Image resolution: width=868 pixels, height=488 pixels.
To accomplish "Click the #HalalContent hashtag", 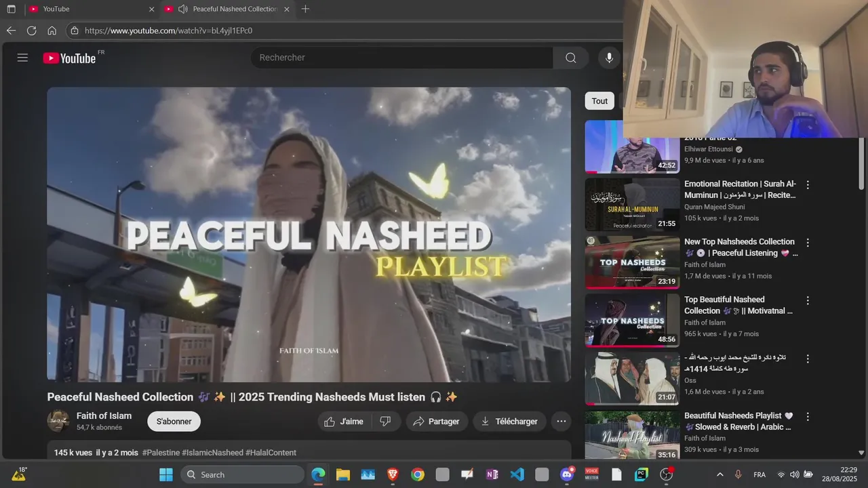I will (x=271, y=453).
